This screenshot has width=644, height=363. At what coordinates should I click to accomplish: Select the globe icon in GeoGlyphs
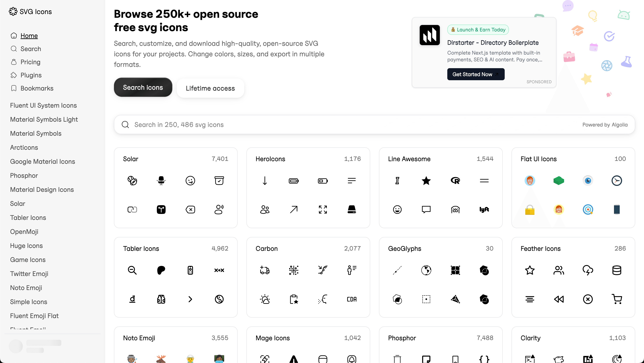426,270
